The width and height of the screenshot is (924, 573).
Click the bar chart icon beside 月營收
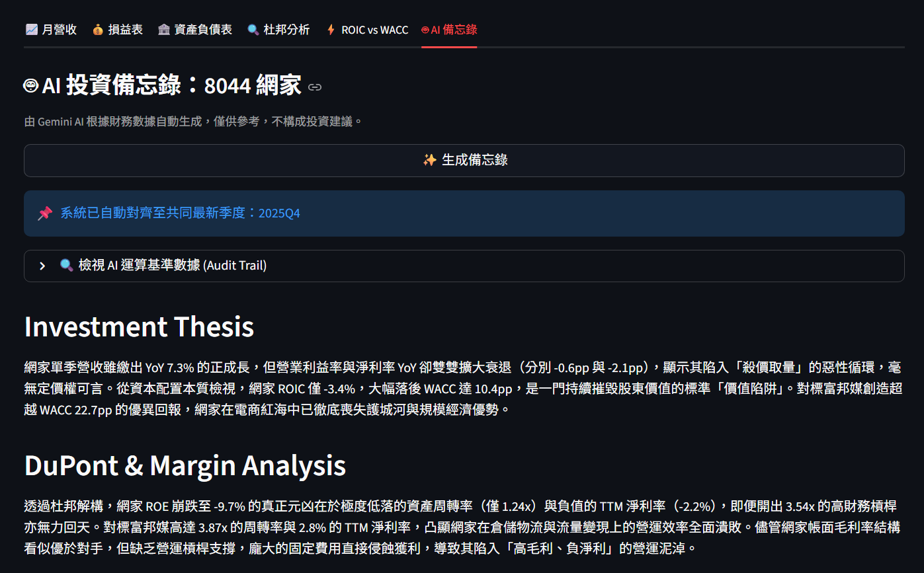coord(31,29)
